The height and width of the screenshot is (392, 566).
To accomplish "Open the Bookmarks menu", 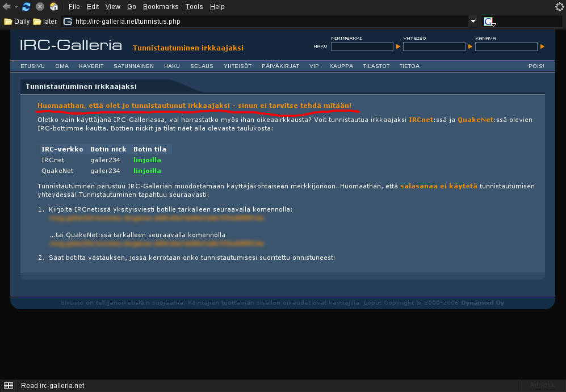I will pos(161,6).
